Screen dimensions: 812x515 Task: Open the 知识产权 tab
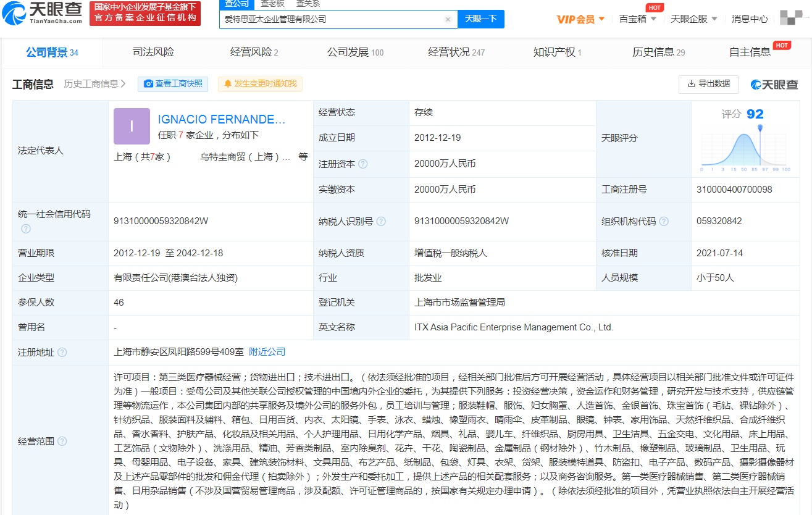click(x=558, y=52)
